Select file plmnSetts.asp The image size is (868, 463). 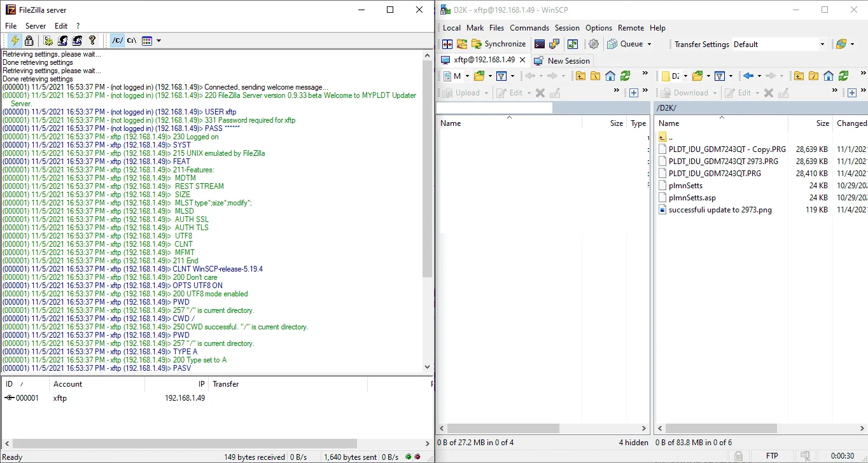pyautogui.click(x=692, y=198)
